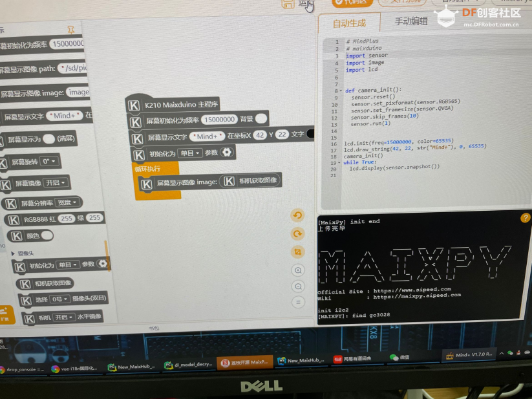This screenshot has width=532, height=399.
Task: Click K icon on palette RGB888 block
Action: (14, 221)
